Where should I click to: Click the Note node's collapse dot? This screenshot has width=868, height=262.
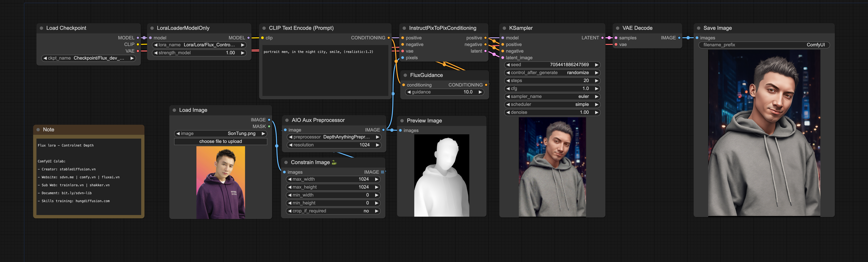point(38,130)
